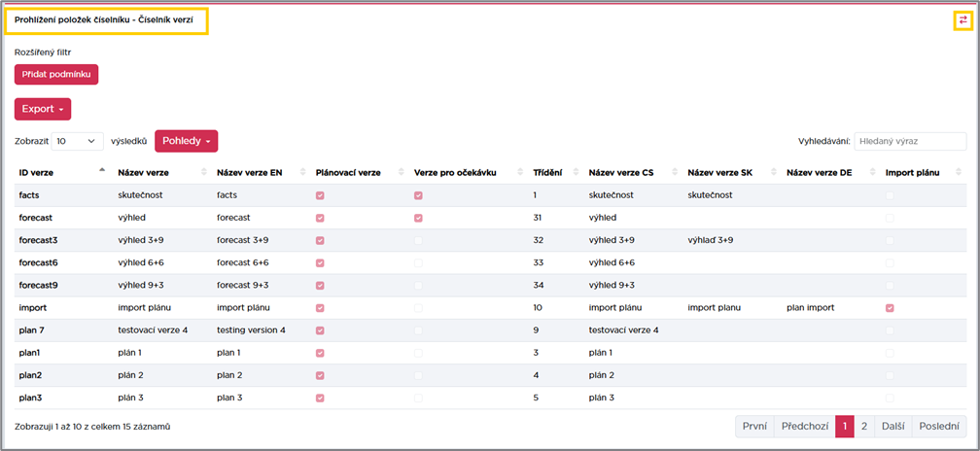Select page 1 in pagination
The width and height of the screenshot is (980, 451).
coord(844,427)
